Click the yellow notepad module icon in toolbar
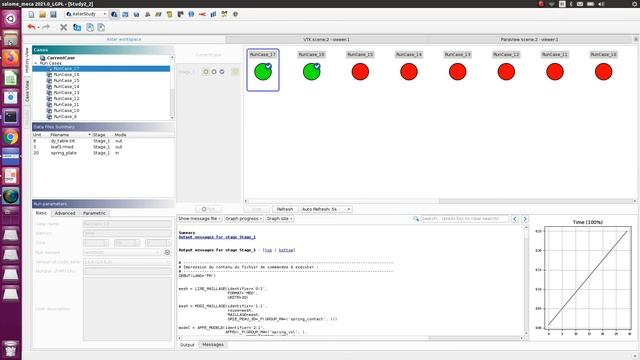The width and height of the screenshot is (640, 360). (x=169, y=14)
